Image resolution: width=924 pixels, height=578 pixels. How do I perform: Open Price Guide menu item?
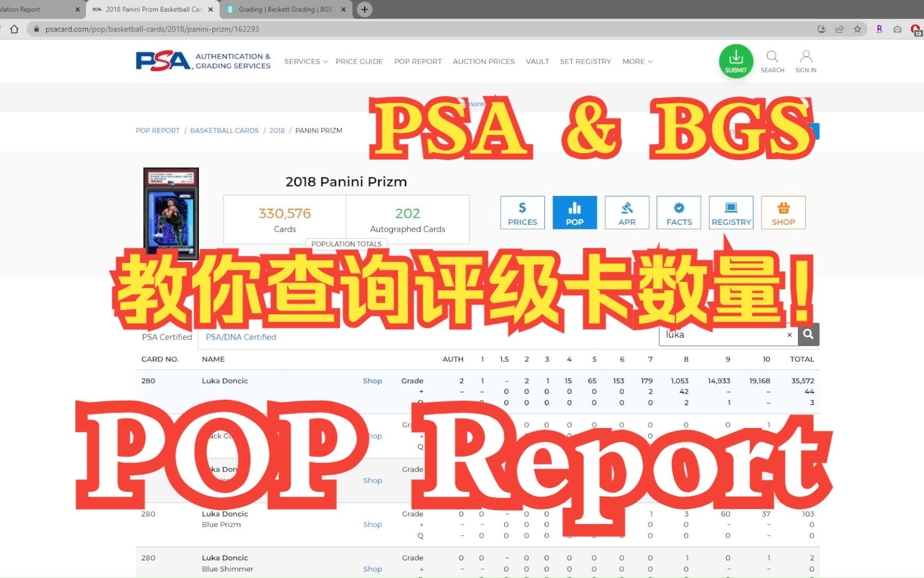point(359,62)
